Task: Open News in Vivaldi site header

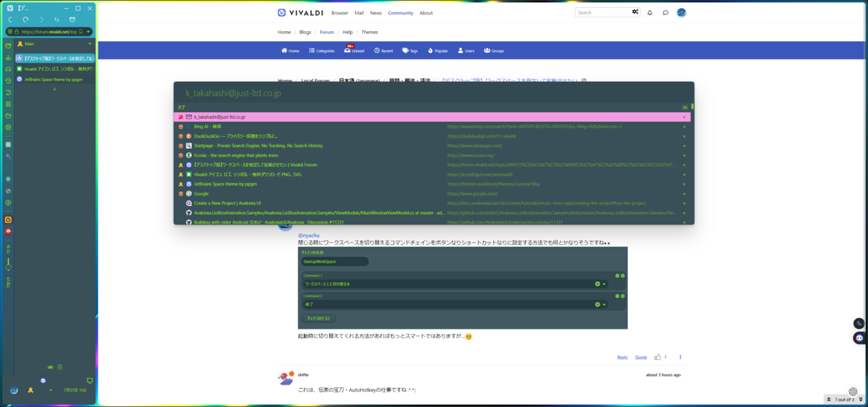Action: point(376,13)
